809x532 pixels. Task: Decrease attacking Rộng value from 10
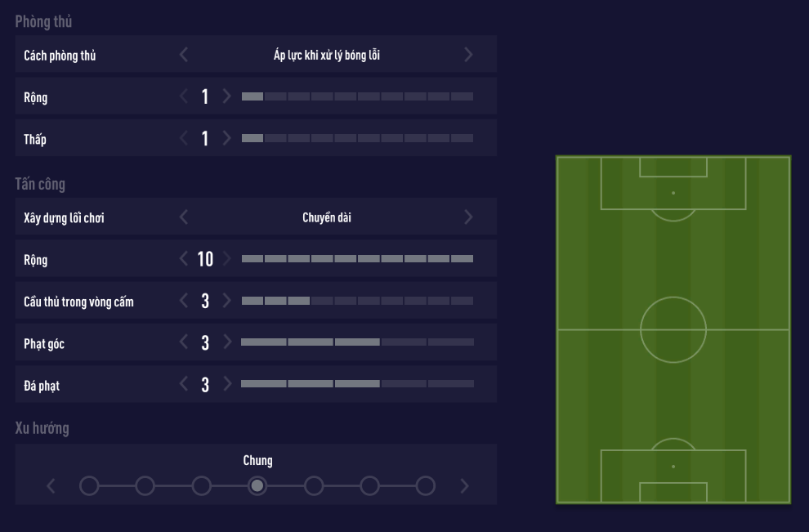pyautogui.click(x=184, y=260)
